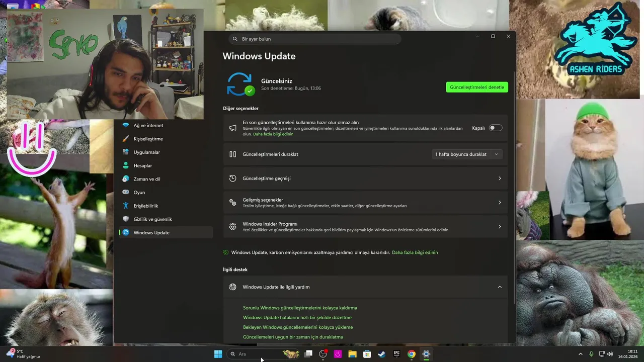The height and width of the screenshot is (362, 644).
Task: Click the search magnifier in settings search box
Action: 235,39
